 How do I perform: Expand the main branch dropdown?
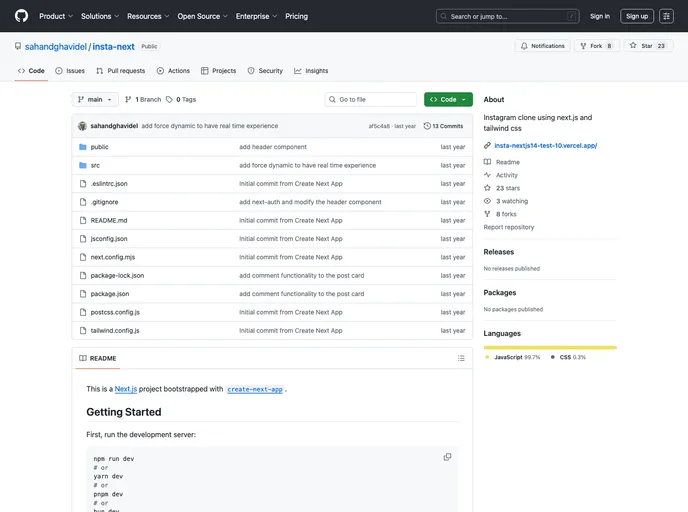(95, 100)
